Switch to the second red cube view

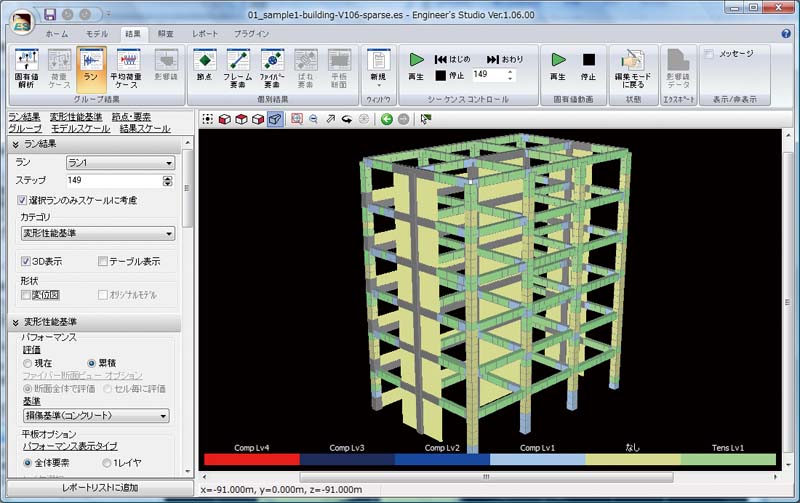pos(241,119)
